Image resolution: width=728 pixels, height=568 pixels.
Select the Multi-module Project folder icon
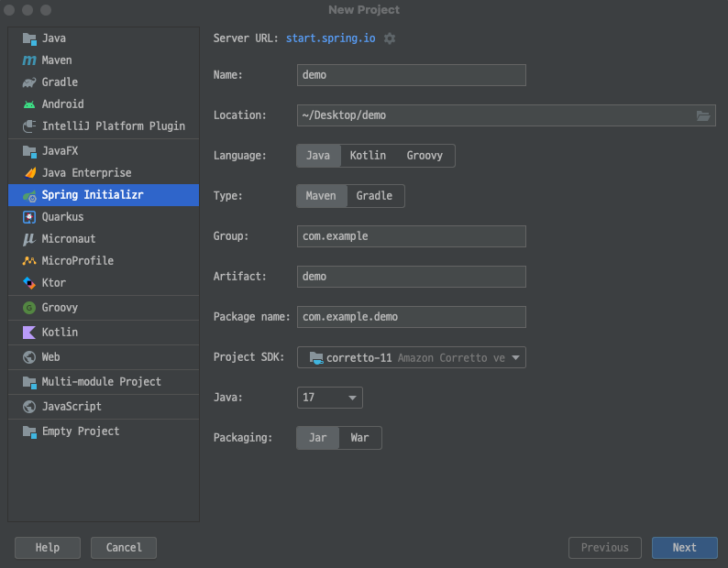[29, 382]
